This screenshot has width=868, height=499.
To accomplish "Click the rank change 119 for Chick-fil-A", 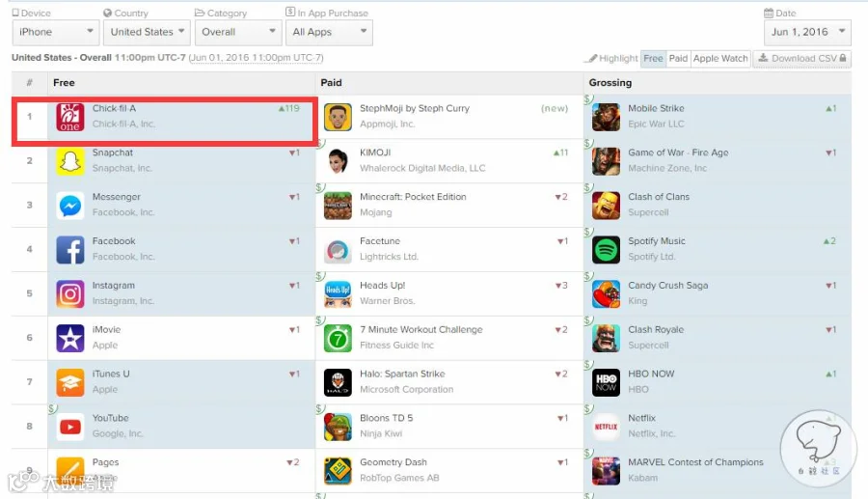I will click(289, 108).
